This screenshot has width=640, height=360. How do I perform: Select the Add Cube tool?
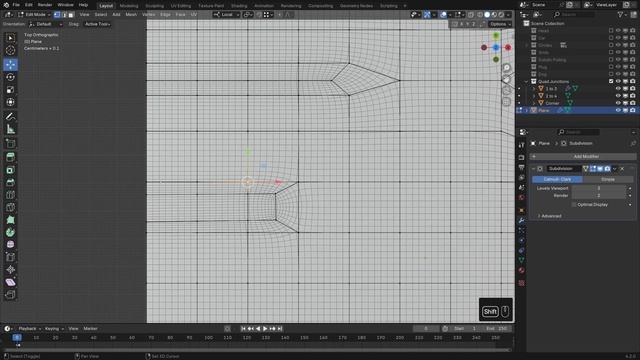(x=10, y=143)
